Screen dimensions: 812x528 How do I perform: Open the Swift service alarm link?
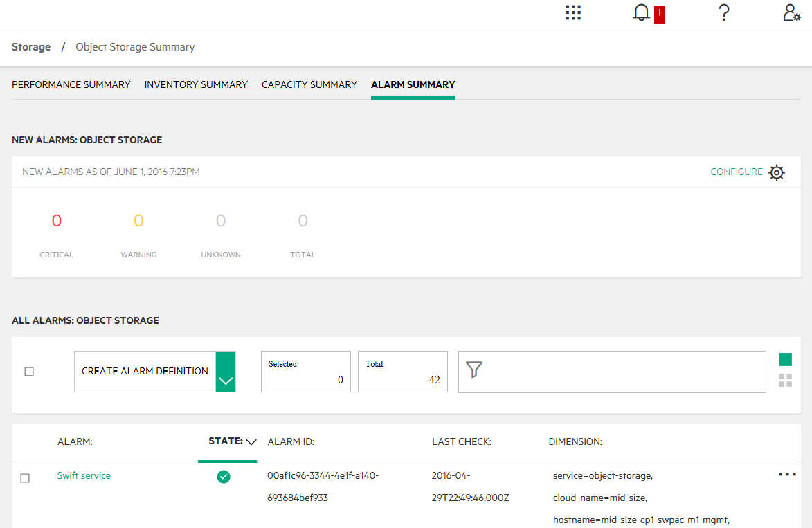84,476
